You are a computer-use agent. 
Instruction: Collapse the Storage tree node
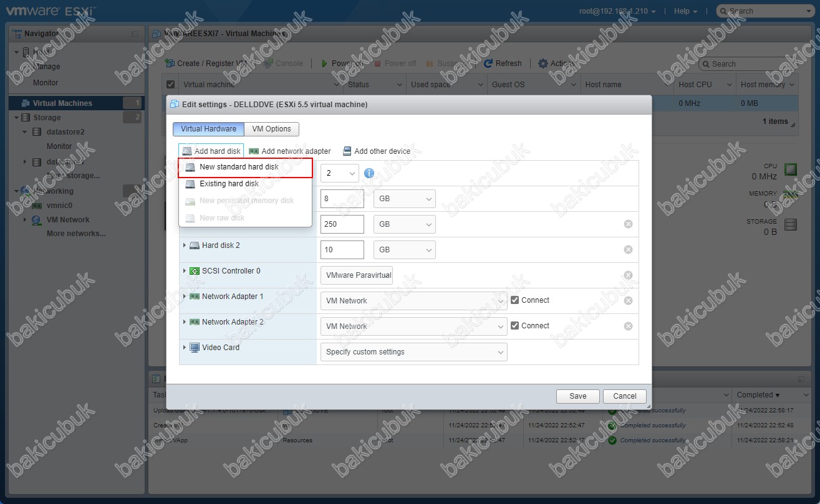16,117
